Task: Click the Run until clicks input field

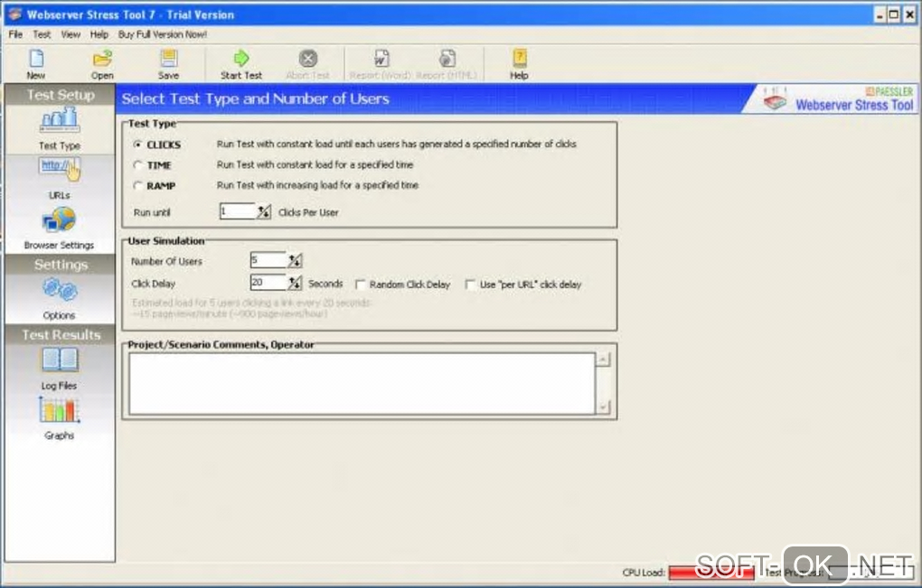Action: click(238, 212)
